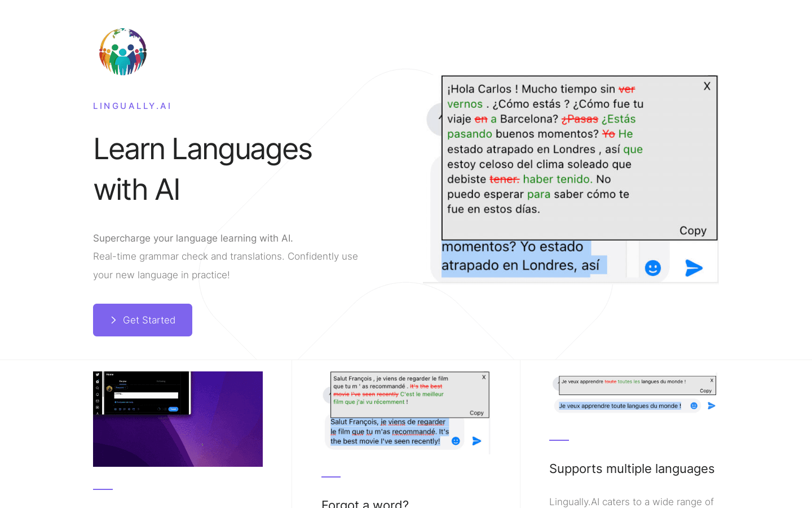Click the smiley emoji icon in the Spanish chat

(x=652, y=268)
